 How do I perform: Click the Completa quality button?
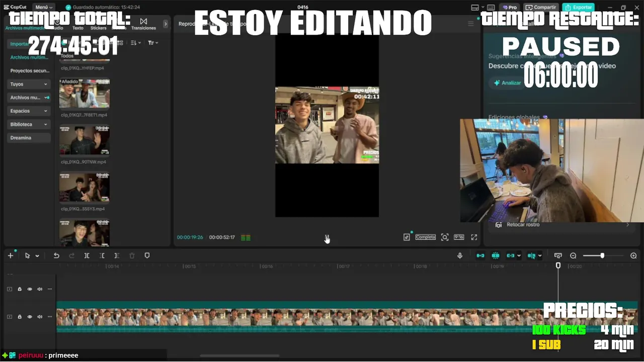(425, 237)
